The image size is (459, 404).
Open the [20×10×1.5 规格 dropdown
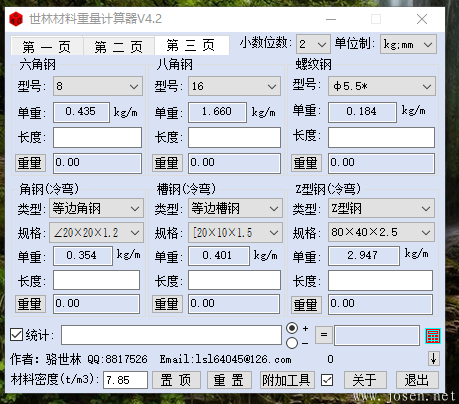coord(235,232)
